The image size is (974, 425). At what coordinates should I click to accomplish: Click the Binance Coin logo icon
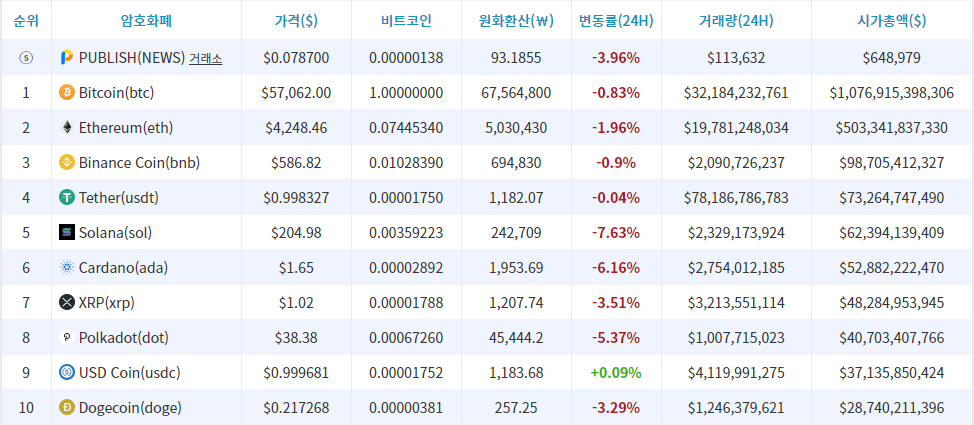pos(66,163)
